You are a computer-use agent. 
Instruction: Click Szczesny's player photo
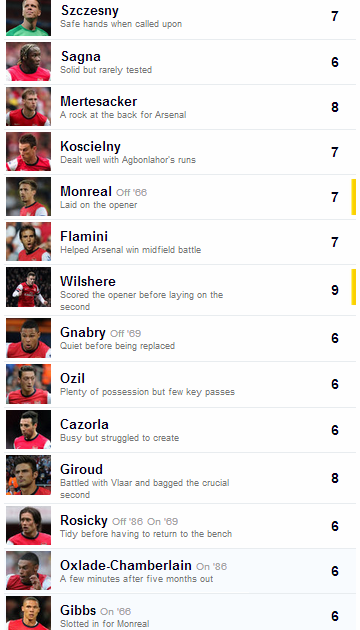28,18
